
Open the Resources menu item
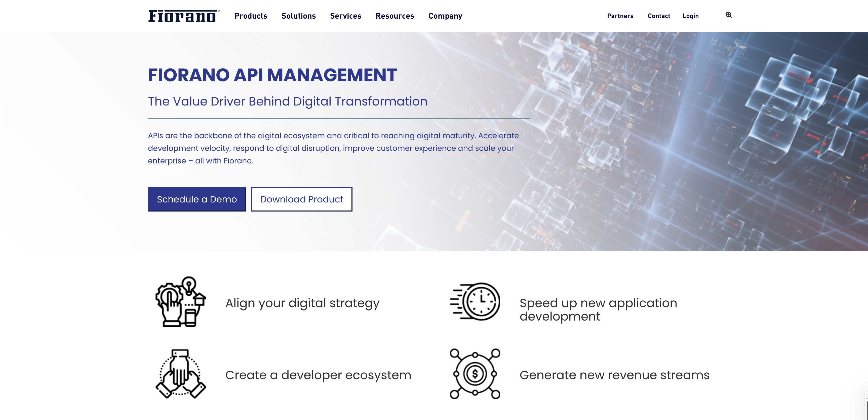click(x=394, y=16)
